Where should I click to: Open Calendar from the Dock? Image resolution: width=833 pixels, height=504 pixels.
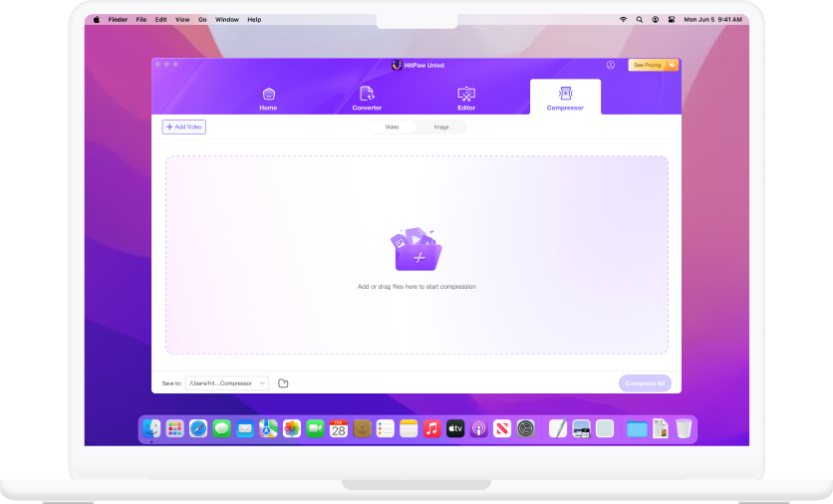click(x=339, y=428)
